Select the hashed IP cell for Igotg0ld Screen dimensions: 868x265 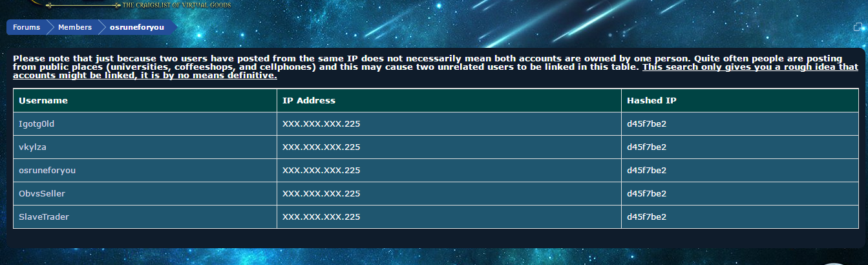740,124
